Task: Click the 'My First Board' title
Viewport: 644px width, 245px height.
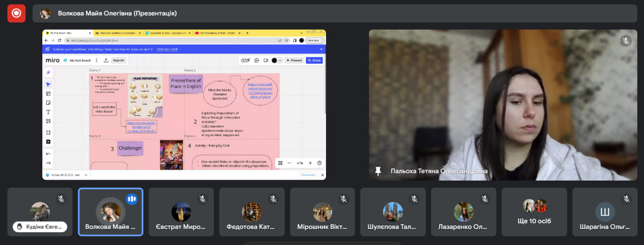Action: [x=80, y=60]
